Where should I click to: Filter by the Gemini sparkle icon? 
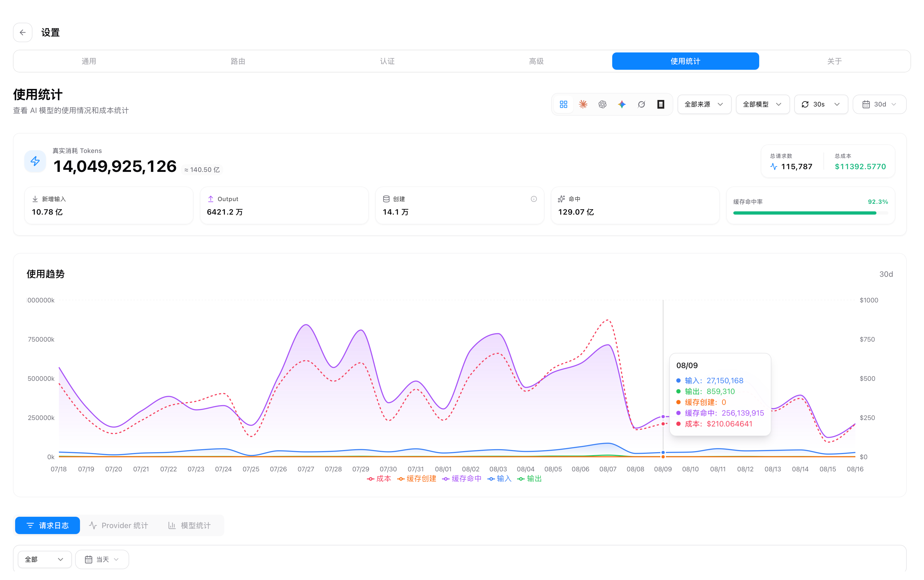[622, 104]
